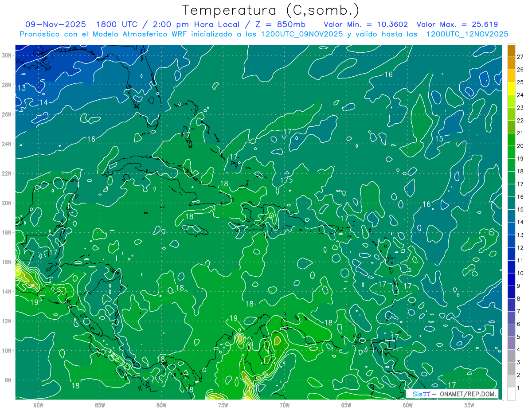Screen dimensions: 532x411
Task: Click the colorbar legend value 3
Action: coord(518,362)
